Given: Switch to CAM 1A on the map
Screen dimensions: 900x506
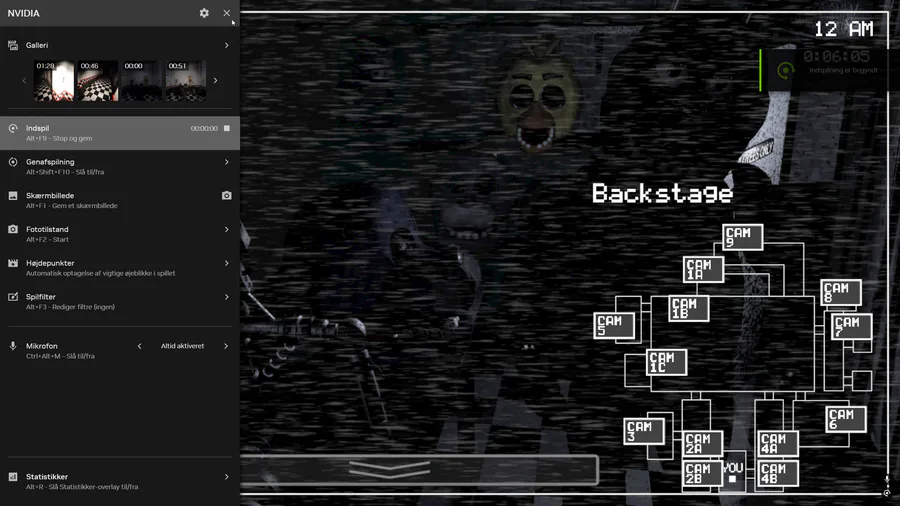Looking at the screenshot, I should [x=704, y=269].
